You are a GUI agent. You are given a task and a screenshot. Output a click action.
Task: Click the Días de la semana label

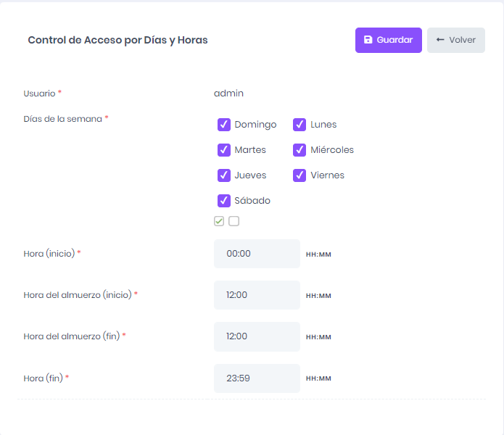tap(63, 119)
